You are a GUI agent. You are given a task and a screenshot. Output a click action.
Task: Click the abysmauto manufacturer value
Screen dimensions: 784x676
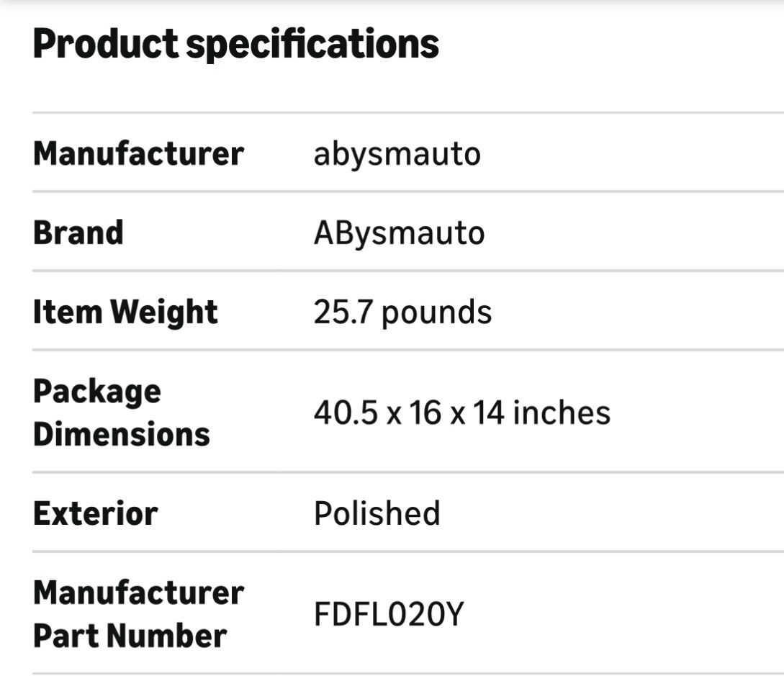coord(397,155)
